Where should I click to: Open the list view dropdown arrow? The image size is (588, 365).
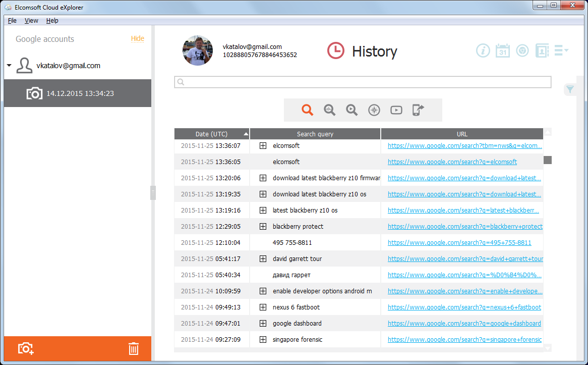(561, 50)
